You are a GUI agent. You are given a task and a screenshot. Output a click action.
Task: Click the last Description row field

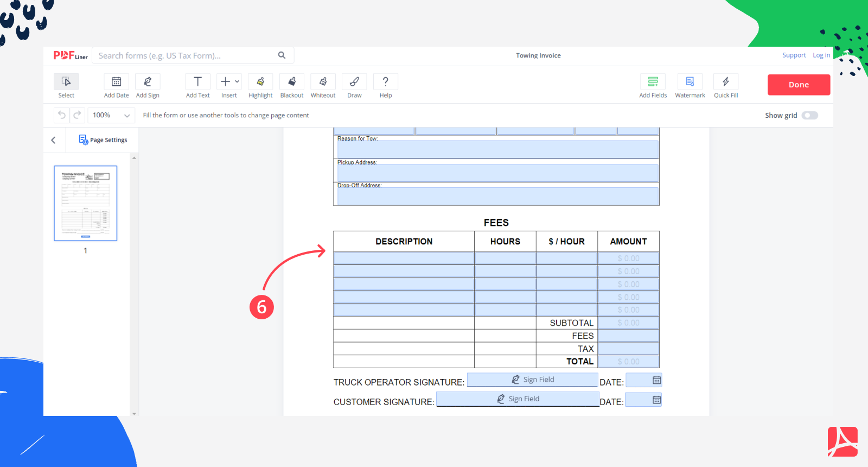point(404,310)
